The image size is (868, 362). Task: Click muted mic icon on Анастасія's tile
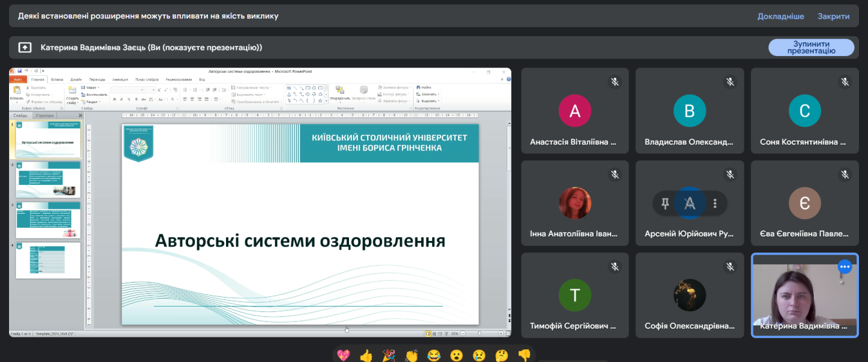click(615, 82)
